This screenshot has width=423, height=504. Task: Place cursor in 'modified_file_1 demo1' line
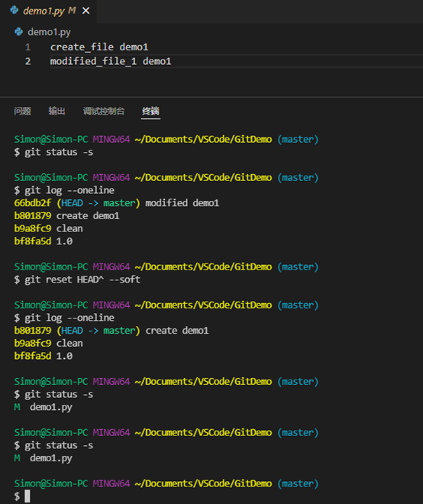[x=111, y=61]
